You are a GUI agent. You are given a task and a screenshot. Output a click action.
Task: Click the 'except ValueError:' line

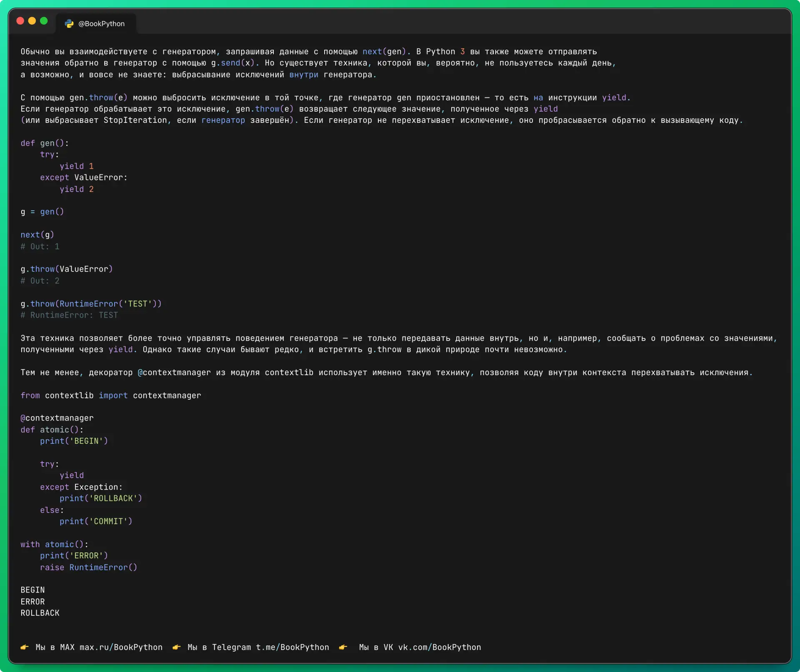coord(84,177)
